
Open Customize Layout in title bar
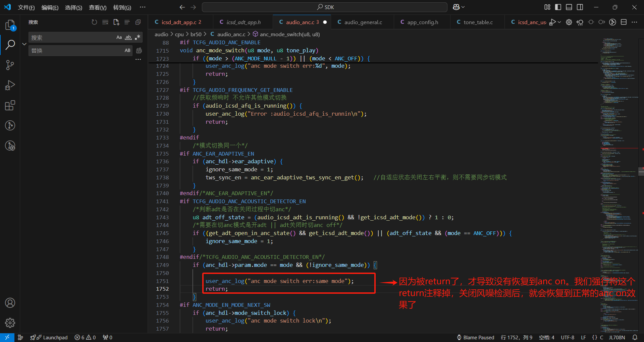coord(547,7)
